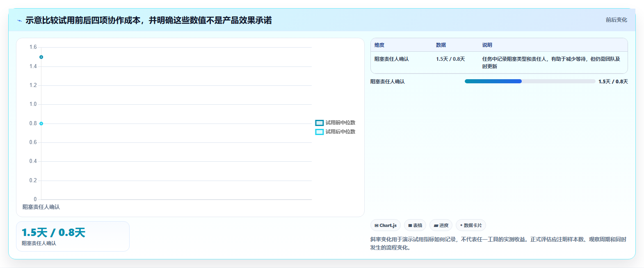This screenshot has height=268, width=644.
Task: Click the 0.8 data point on chart
Action: point(41,124)
